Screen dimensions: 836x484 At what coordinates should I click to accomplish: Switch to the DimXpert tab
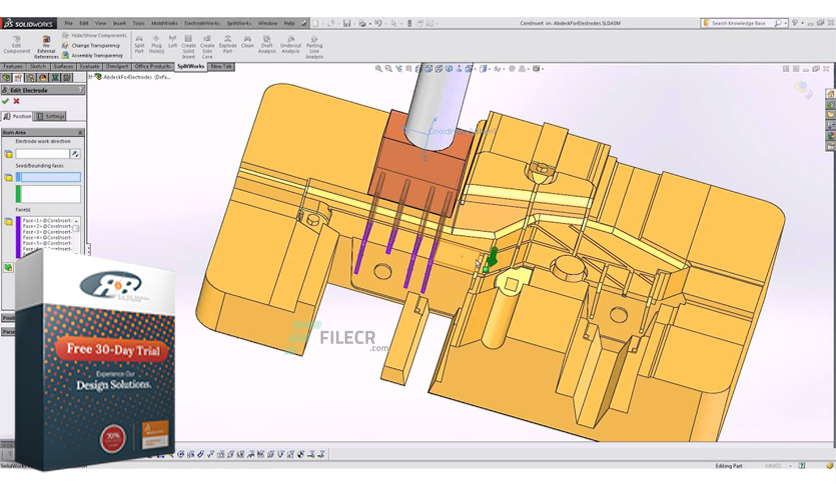[x=117, y=67]
